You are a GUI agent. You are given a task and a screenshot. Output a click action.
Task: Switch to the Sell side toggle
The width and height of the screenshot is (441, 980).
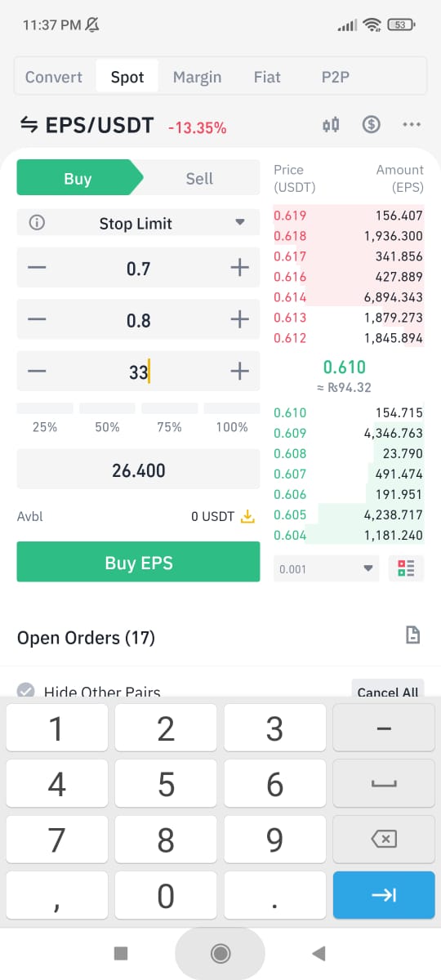[199, 178]
